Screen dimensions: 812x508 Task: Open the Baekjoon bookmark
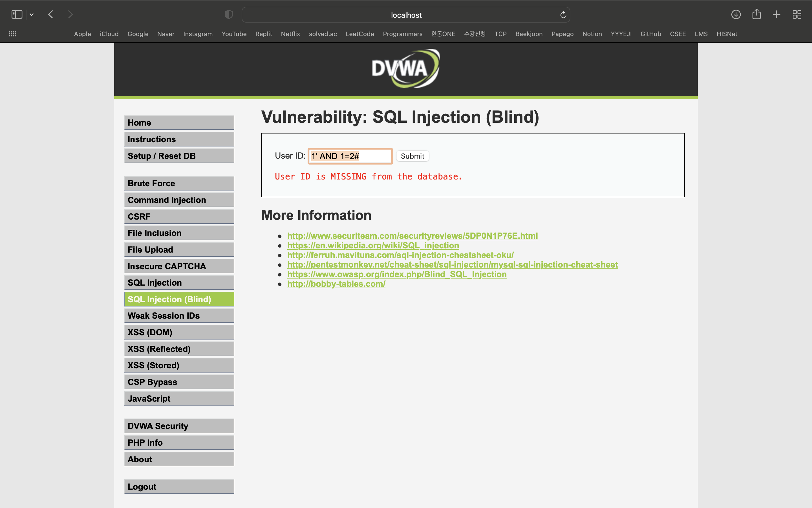pyautogui.click(x=529, y=34)
